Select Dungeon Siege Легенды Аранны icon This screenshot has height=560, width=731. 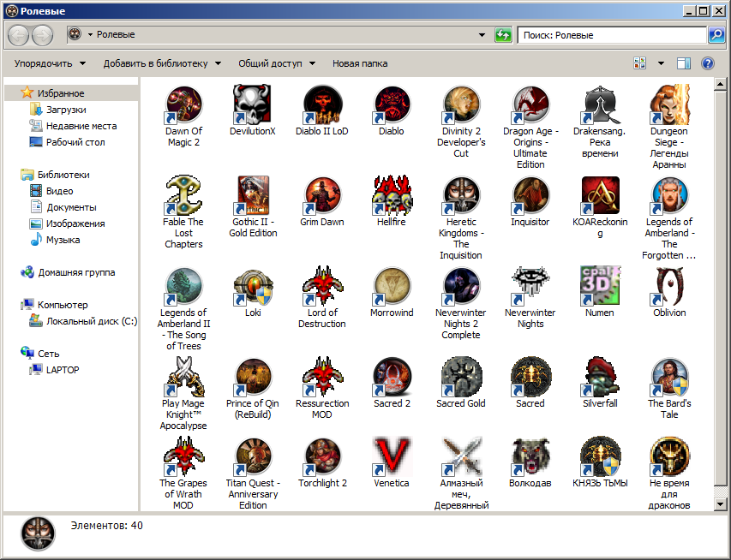669,104
